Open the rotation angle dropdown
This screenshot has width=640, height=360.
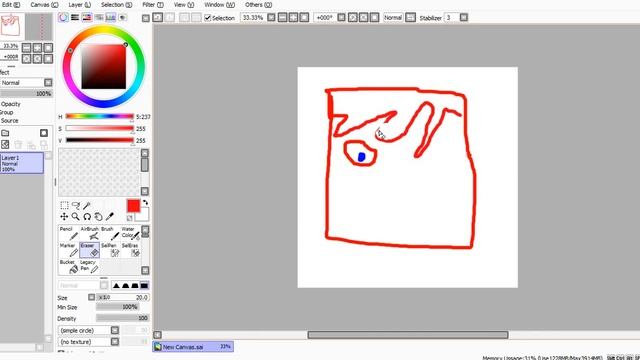(x=342, y=18)
